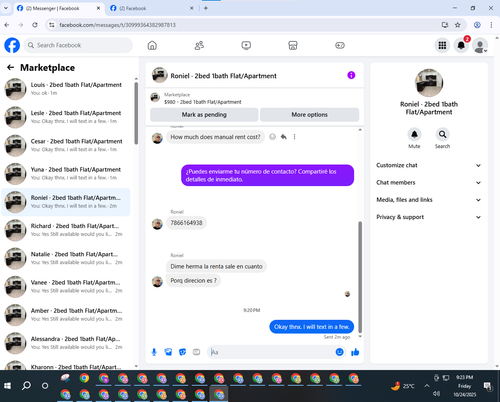Focus the Search Facebook field
The height and width of the screenshot is (402, 500).
point(78,45)
